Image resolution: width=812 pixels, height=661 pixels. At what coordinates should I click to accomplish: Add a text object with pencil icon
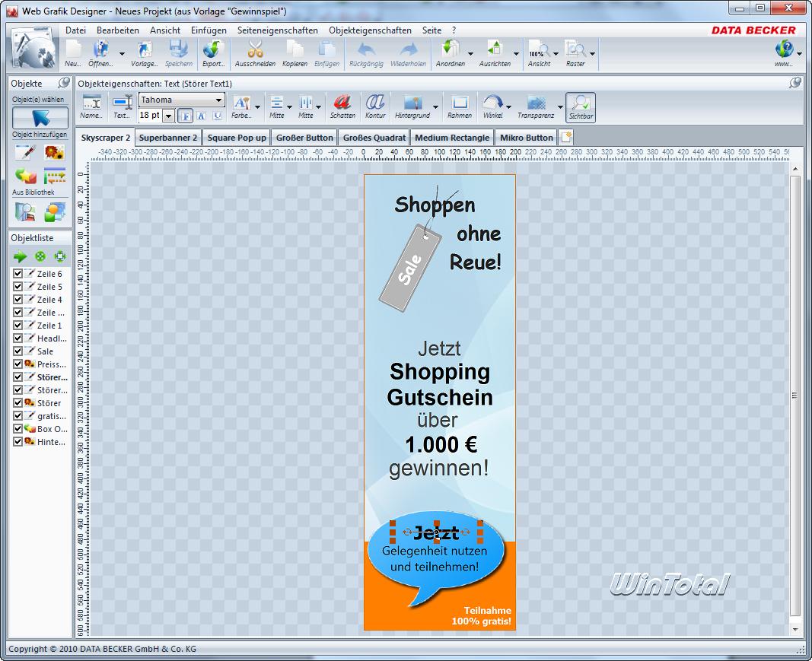pos(25,153)
